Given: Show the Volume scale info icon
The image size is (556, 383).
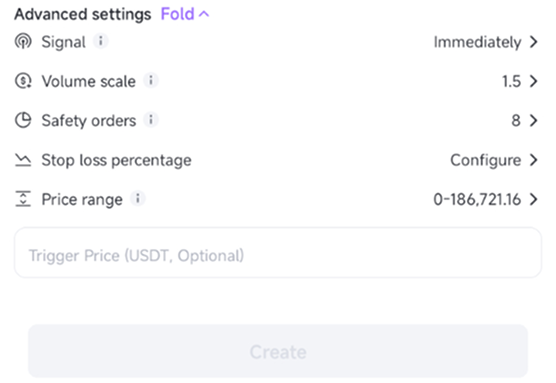Looking at the screenshot, I should pyautogui.click(x=151, y=81).
